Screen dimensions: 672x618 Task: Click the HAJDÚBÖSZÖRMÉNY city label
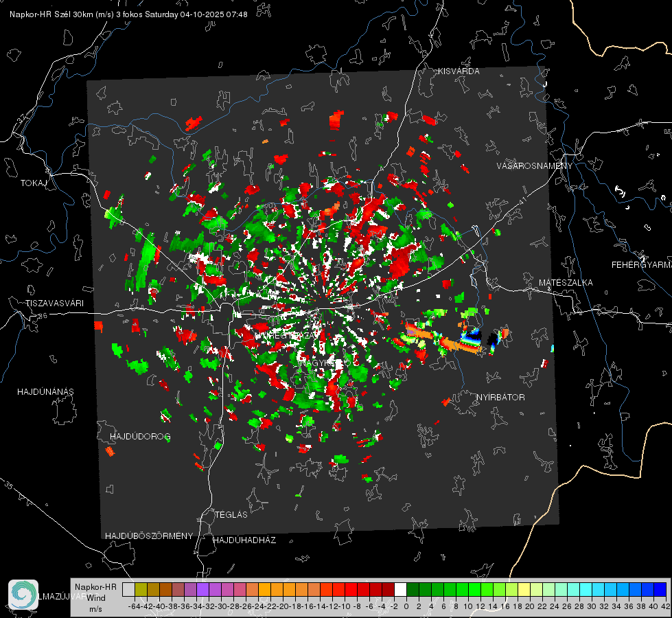[x=149, y=536]
